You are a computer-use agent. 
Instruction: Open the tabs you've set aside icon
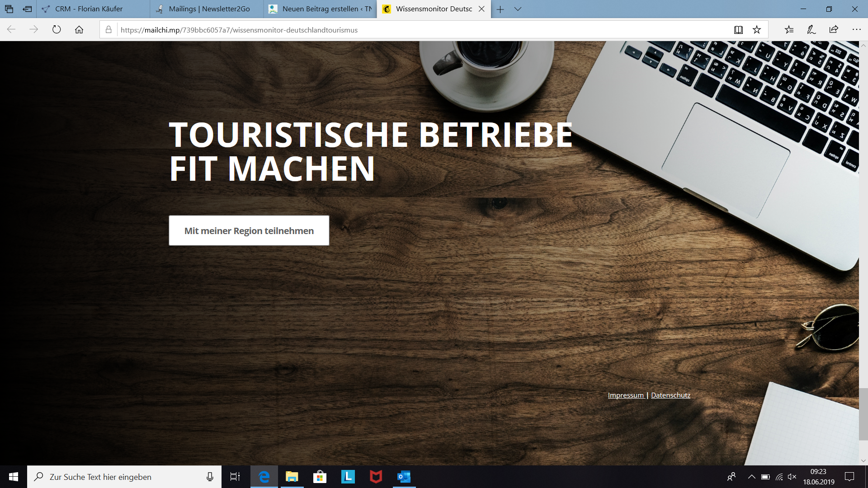[x=9, y=9]
